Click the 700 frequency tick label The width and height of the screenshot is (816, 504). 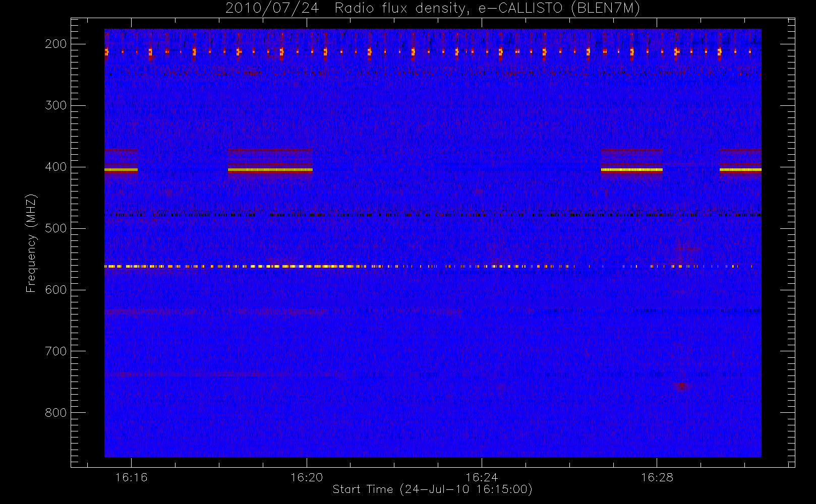(x=55, y=351)
